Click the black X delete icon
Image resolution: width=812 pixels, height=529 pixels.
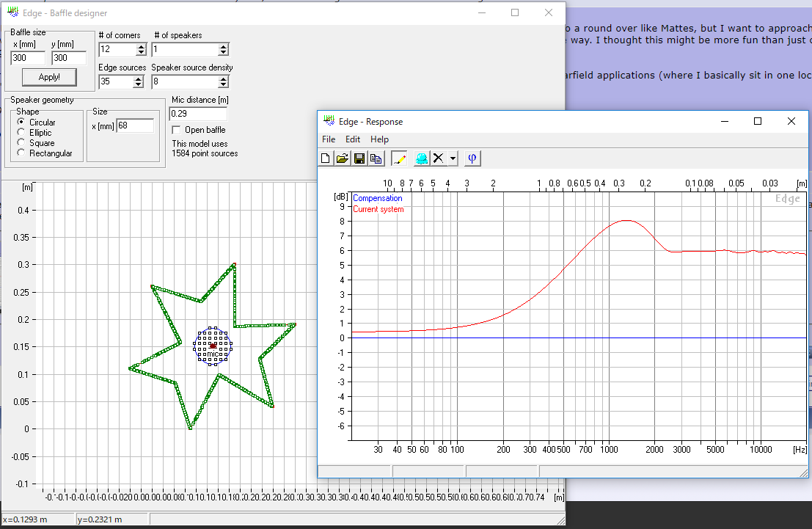pyautogui.click(x=439, y=158)
